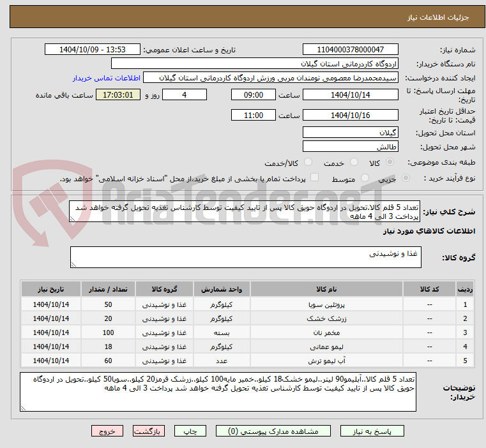
Task: Click the مشاهده مدارک پیوستی (0) button
Action: (x=273, y=431)
